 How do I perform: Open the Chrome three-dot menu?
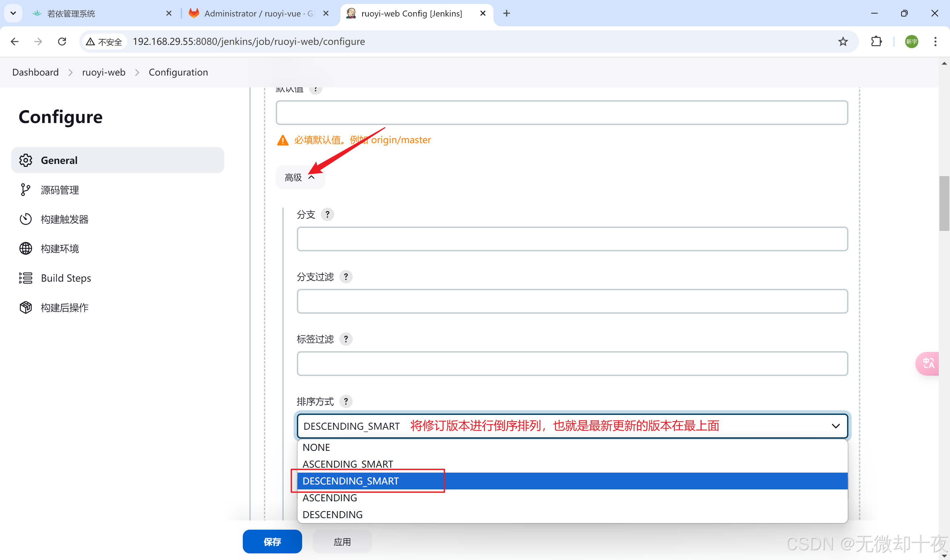click(x=935, y=42)
